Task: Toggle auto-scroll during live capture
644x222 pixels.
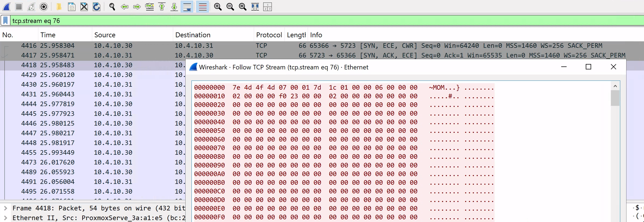Action: (187, 7)
